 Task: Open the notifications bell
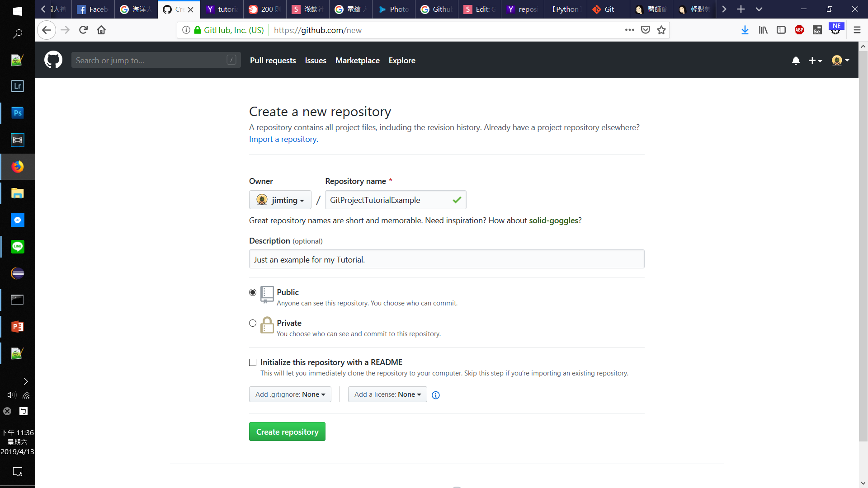tap(796, 61)
